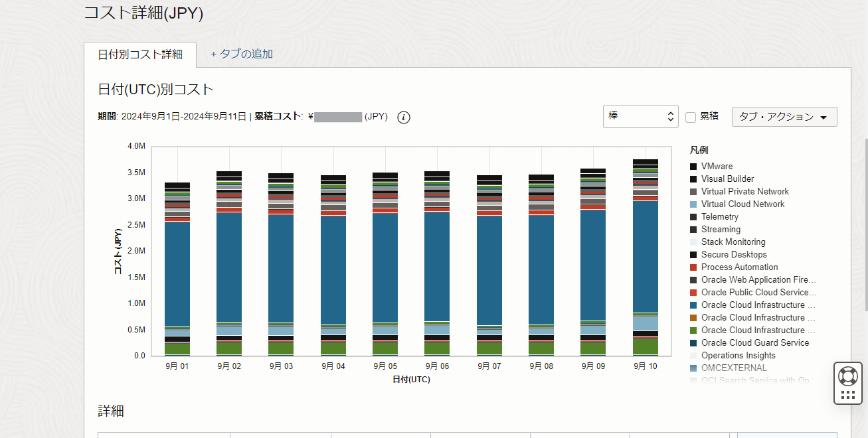
Task: Toggle Virtual Cloud Network legend swatch
Action: coord(693,204)
